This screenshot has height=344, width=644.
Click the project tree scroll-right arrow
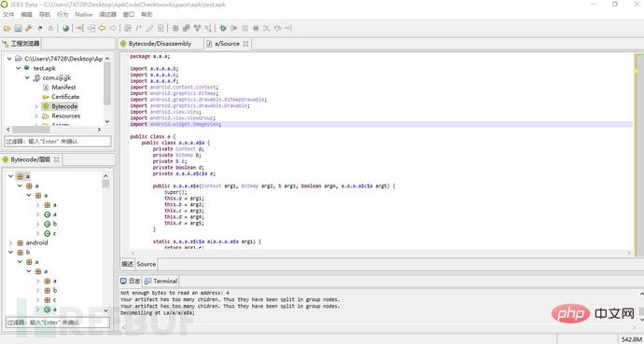click(99, 130)
